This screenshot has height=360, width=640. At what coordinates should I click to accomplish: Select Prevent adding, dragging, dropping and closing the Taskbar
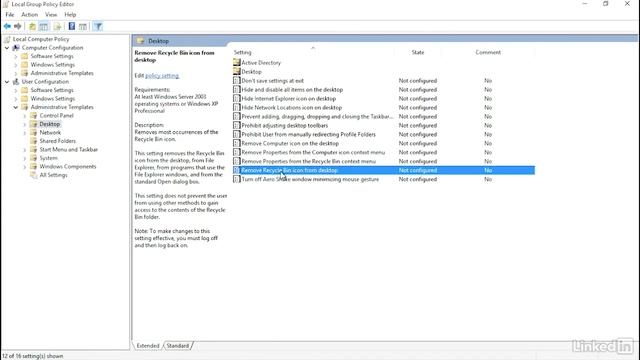(x=317, y=117)
